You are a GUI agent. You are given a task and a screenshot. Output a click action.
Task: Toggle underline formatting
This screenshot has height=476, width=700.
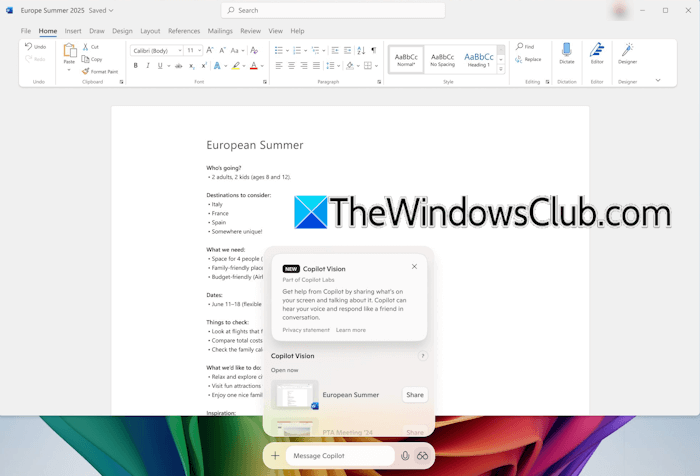tap(160, 66)
